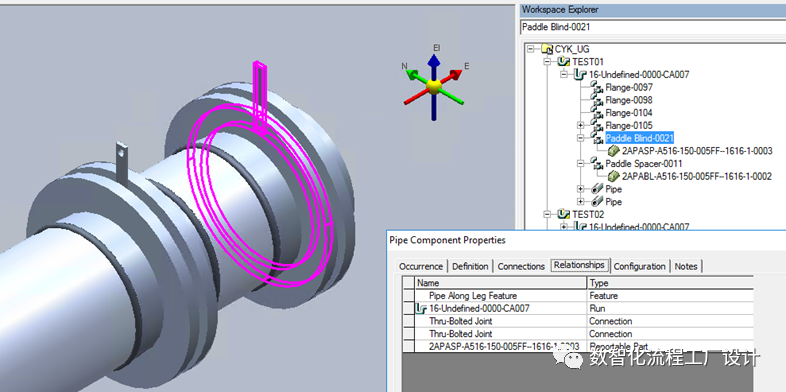Viewport: 786px width, 392px height.
Task: Expand the Flange-0105 tree node
Action: click(580, 125)
